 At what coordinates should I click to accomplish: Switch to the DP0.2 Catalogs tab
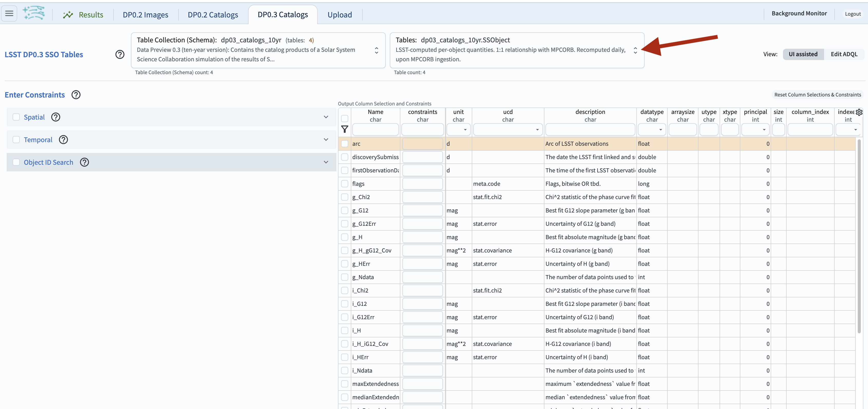(213, 14)
